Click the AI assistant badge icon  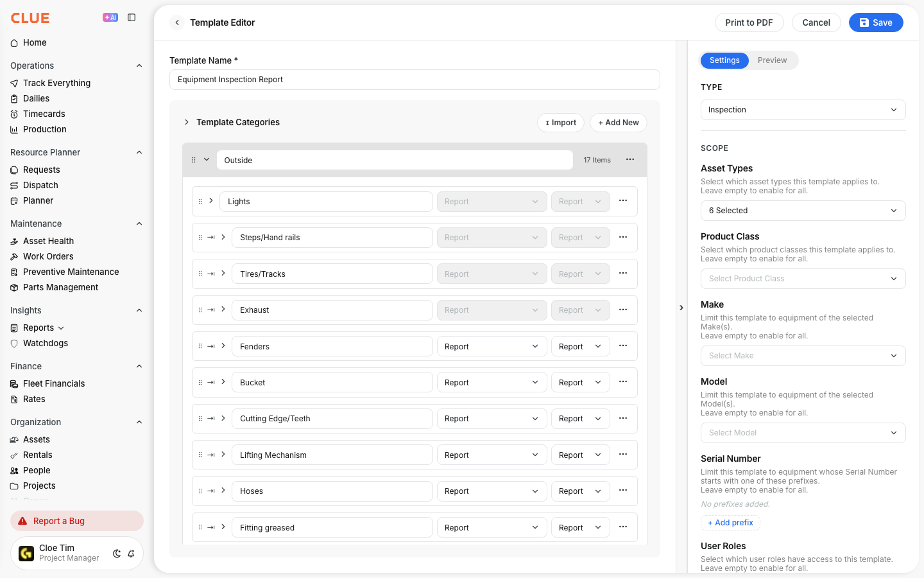110,17
